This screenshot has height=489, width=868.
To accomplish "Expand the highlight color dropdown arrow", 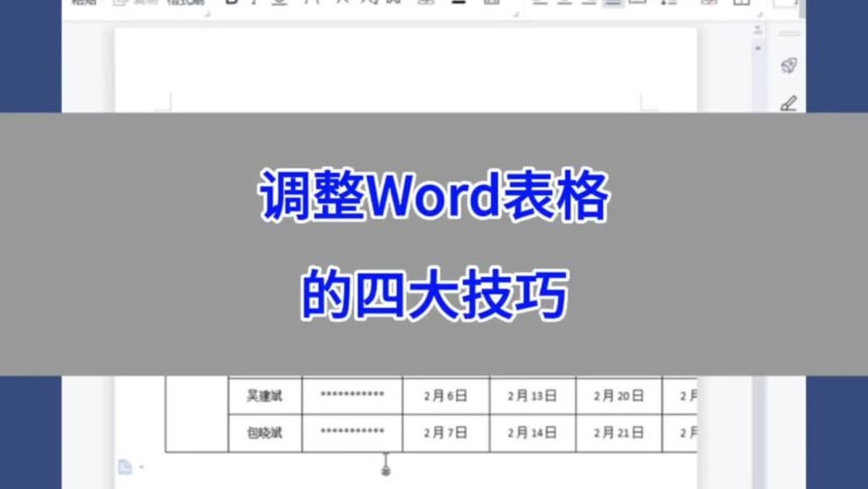I will (x=470, y=5).
